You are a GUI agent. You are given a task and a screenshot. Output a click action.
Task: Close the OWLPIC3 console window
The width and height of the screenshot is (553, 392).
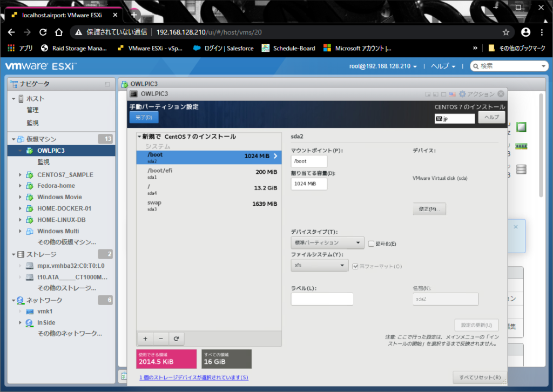(x=501, y=94)
